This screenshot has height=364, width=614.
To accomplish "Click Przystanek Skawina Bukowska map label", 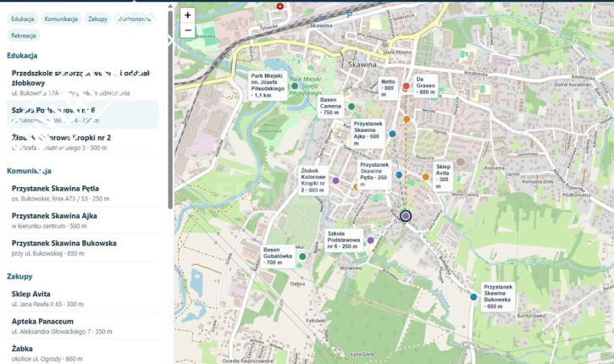I will tap(497, 296).
